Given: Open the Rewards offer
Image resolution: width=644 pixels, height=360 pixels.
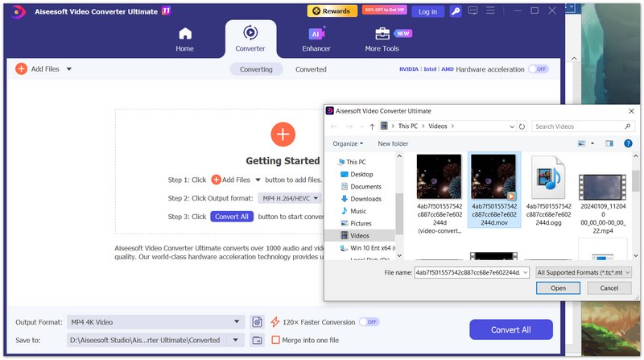Looking at the screenshot, I should point(332,11).
